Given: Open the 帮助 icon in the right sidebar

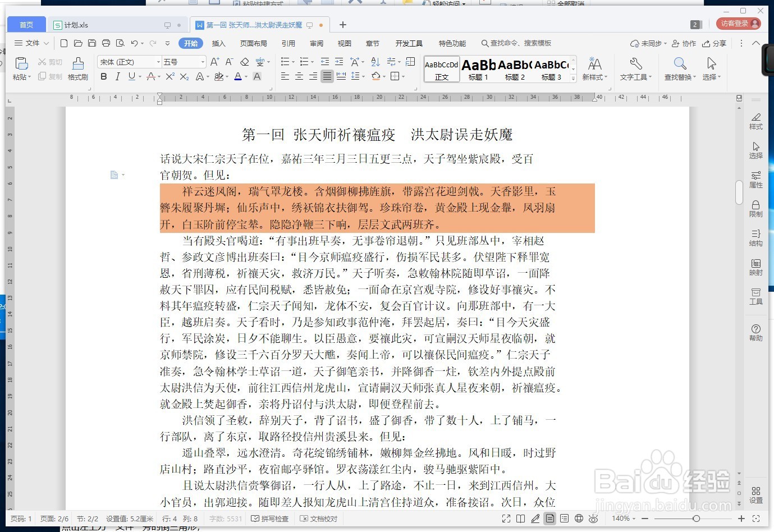Looking at the screenshot, I should point(756,333).
